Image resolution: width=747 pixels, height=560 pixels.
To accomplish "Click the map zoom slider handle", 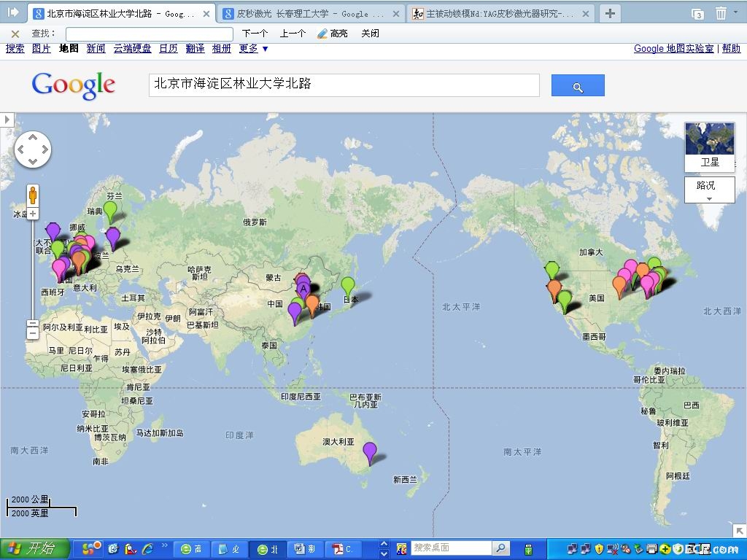I will point(32,323).
